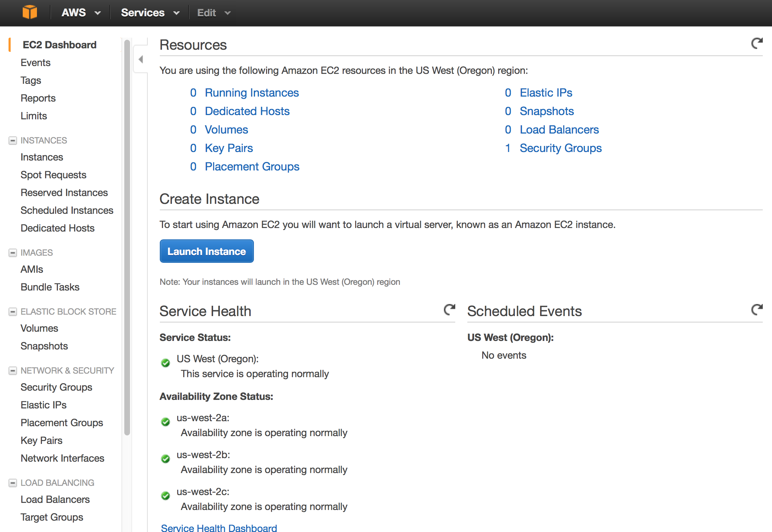Open Snapshots in the sidebar
Viewport: 772px width, 532px height.
[x=44, y=346]
